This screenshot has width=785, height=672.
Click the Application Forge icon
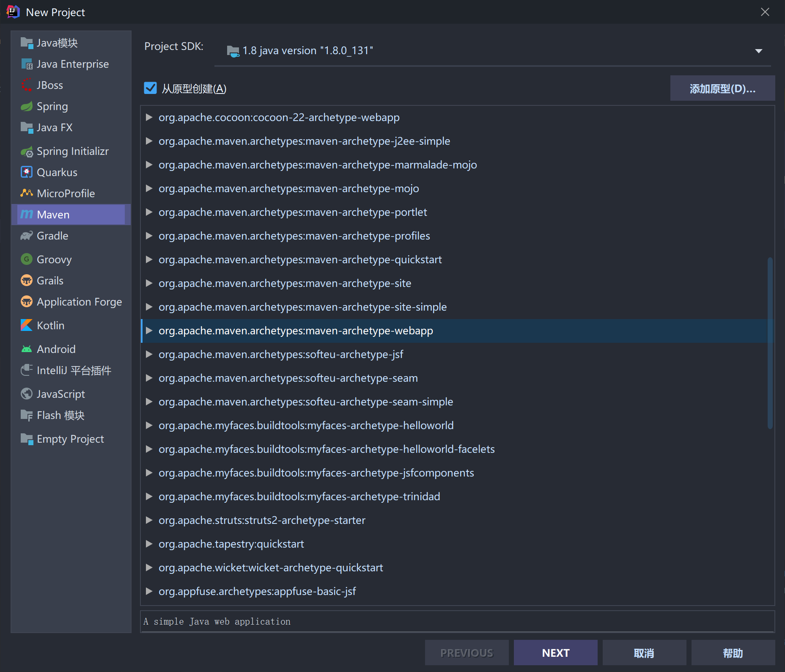[x=27, y=301]
